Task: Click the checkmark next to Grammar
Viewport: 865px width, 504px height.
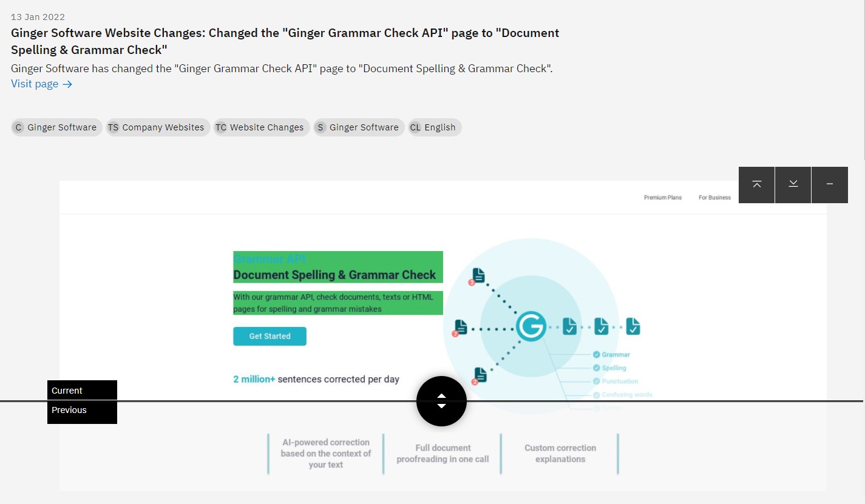Action: coord(596,354)
